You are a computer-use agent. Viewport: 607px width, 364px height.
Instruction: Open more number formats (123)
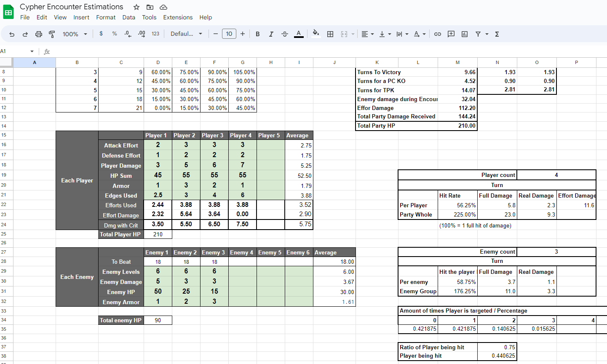pos(155,34)
